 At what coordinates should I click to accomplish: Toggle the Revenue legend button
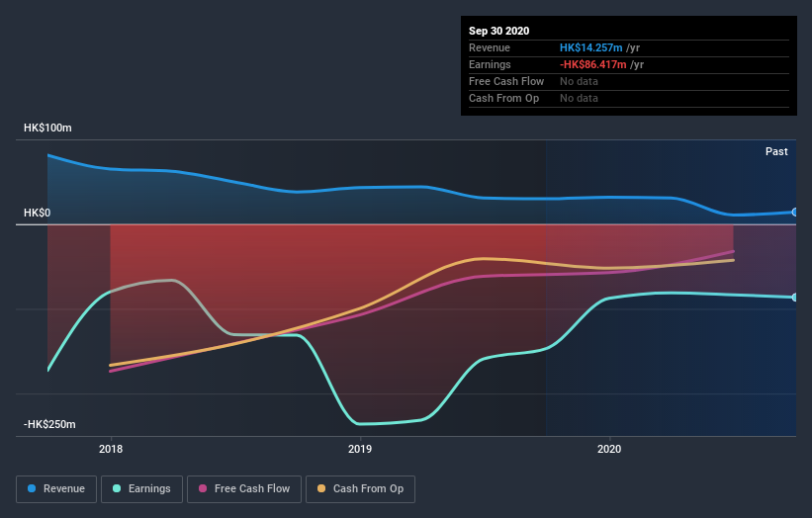click(x=56, y=489)
